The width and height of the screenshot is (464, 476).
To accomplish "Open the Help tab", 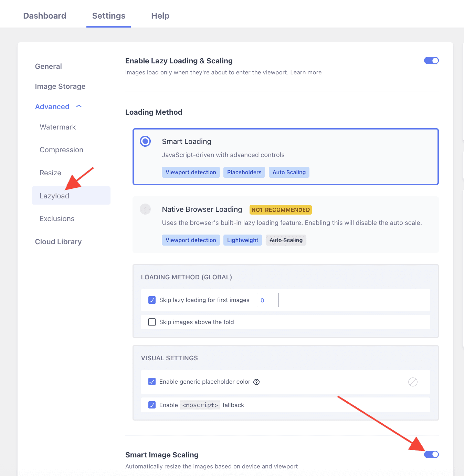I will (x=160, y=16).
